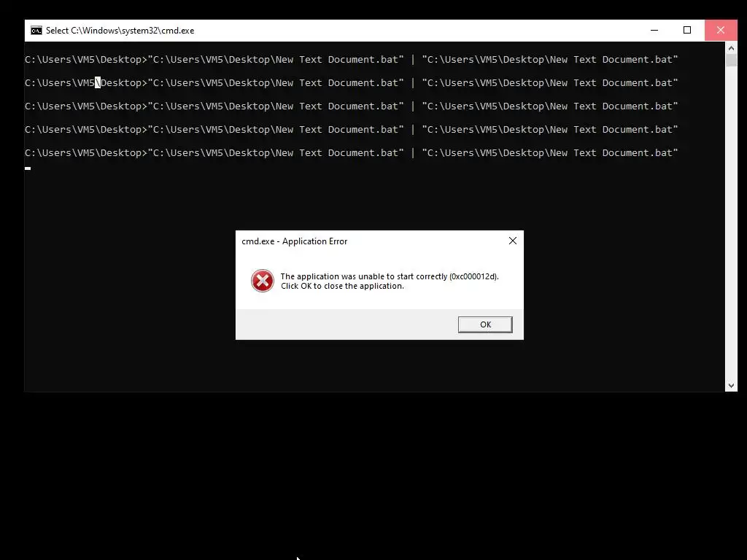Click the red error icon in dialog
The image size is (747, 560).
click(263, 281)
